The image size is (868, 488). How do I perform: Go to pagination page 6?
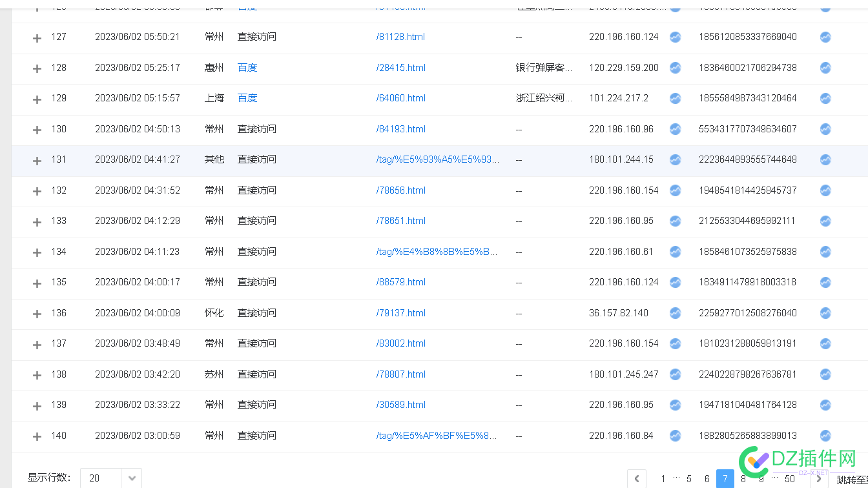(707, 478)
